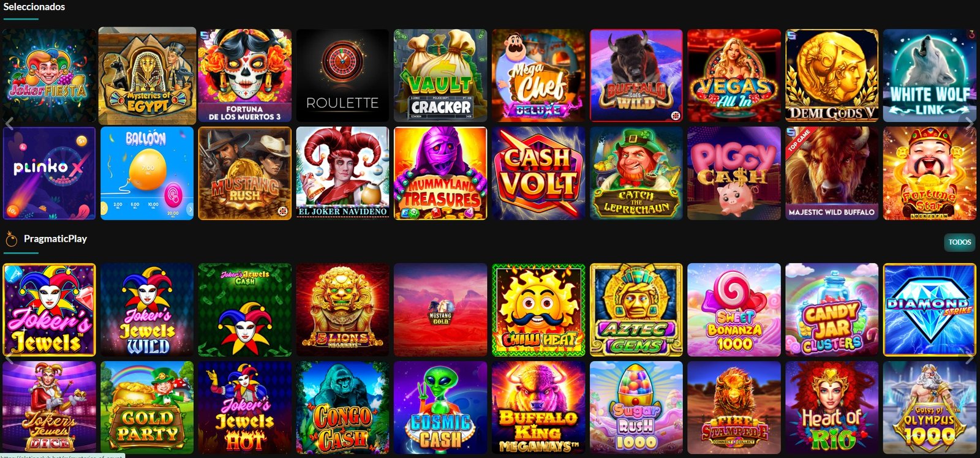Click the Seleccionados section heading
The image size is (980, 458).
34,7
